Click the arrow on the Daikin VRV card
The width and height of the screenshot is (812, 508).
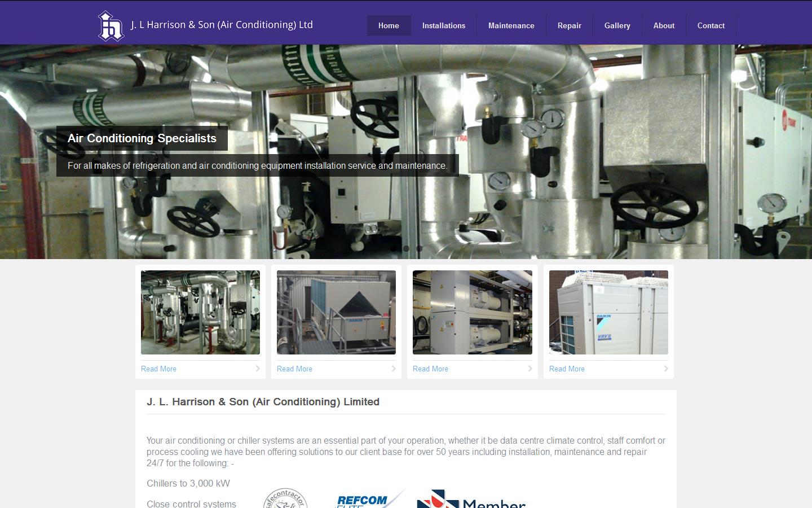[666, 369]
